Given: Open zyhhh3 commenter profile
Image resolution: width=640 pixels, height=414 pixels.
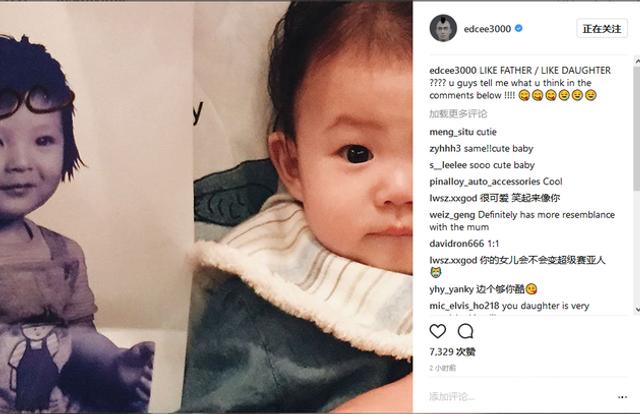Looking at the screenshot, I should tap(445, 149).
